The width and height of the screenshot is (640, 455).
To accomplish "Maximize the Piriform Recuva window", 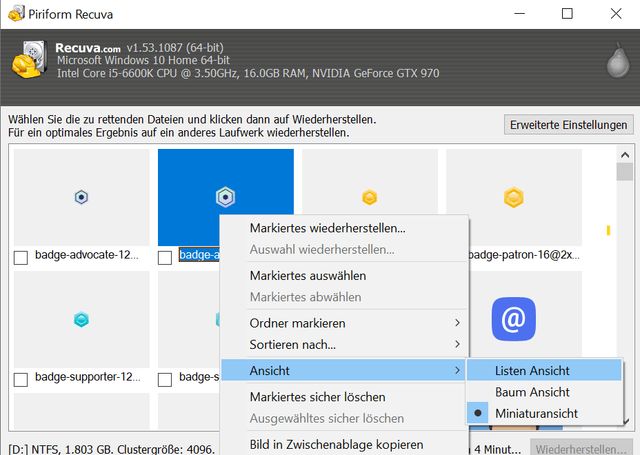I will pos(567,13).
